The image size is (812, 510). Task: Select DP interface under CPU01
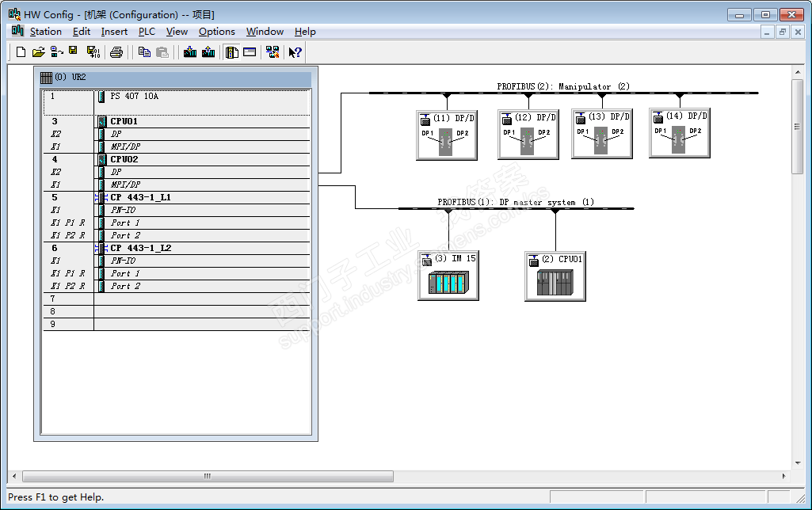[x=177, y=134]
